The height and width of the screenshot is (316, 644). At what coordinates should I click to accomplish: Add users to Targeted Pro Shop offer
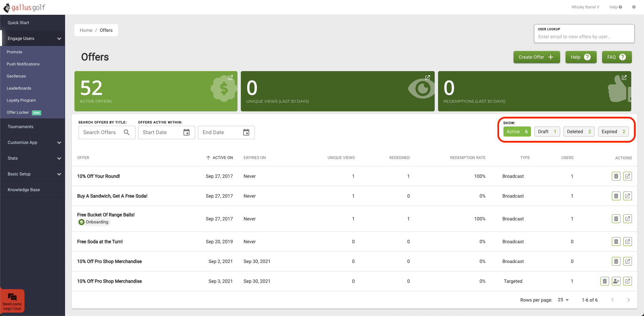[616, 281]
